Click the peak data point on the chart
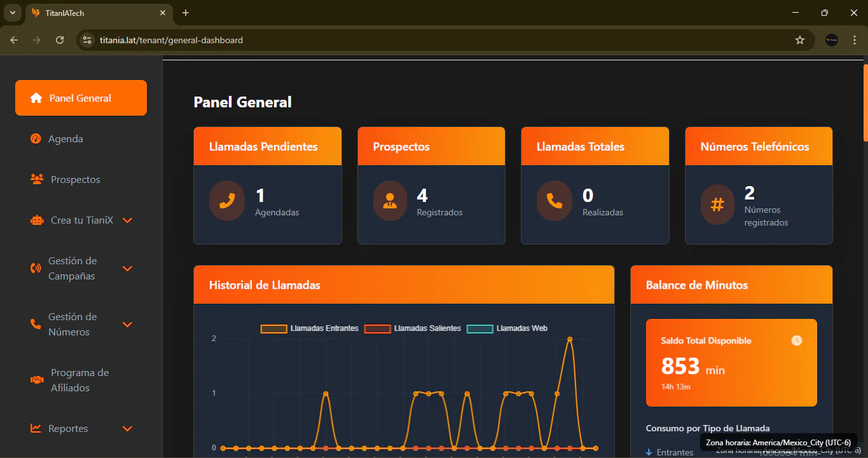This screenshot has width=868, height=458. click(570, 339)
